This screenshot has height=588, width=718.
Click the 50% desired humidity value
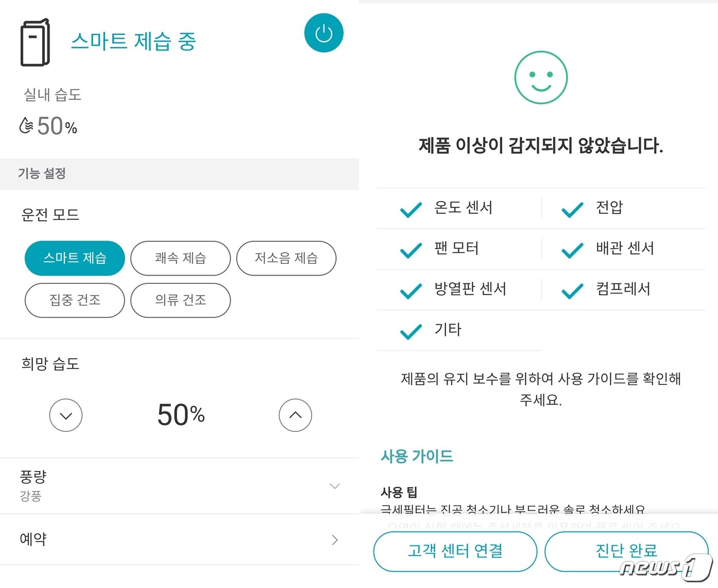(x=180, y=415)
